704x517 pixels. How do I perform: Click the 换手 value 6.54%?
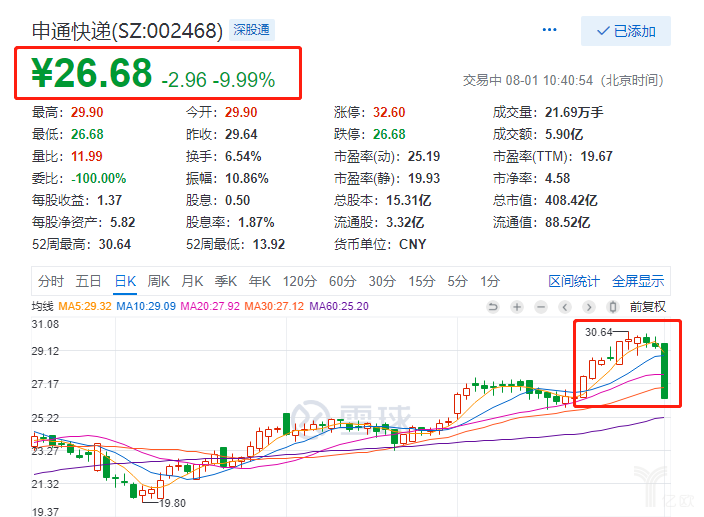click(243, 156)
